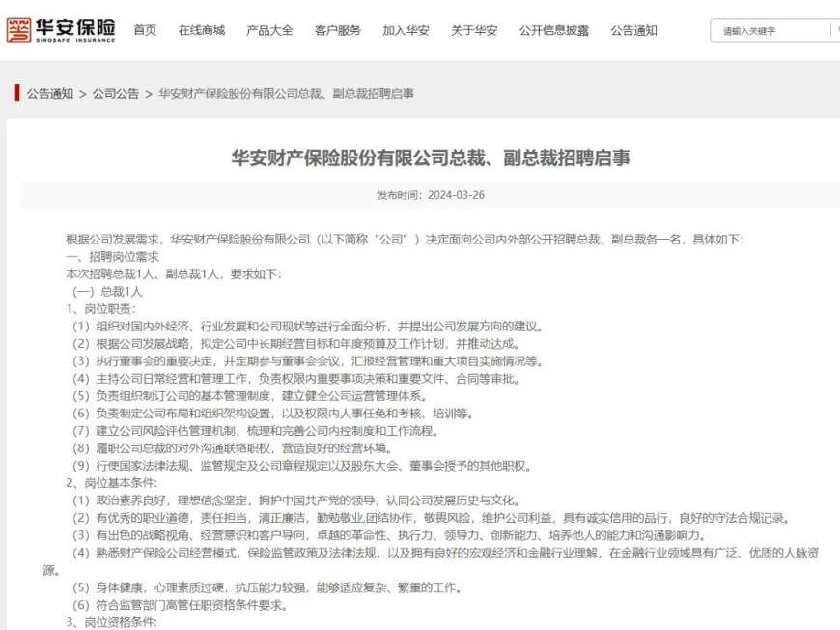Click the subheading 2、岗位基本条件

pos(112,483)
